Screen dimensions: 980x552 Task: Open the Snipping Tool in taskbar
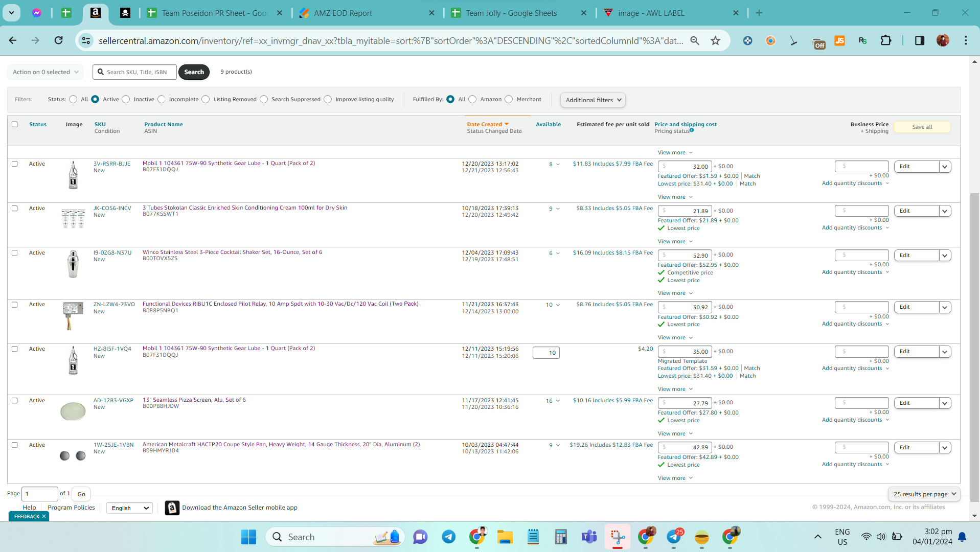pos(618,537)
